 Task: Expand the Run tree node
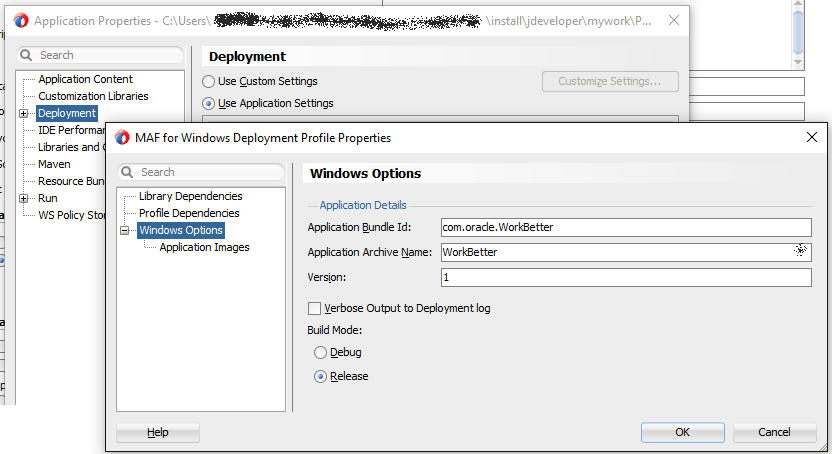coord(23,198)
